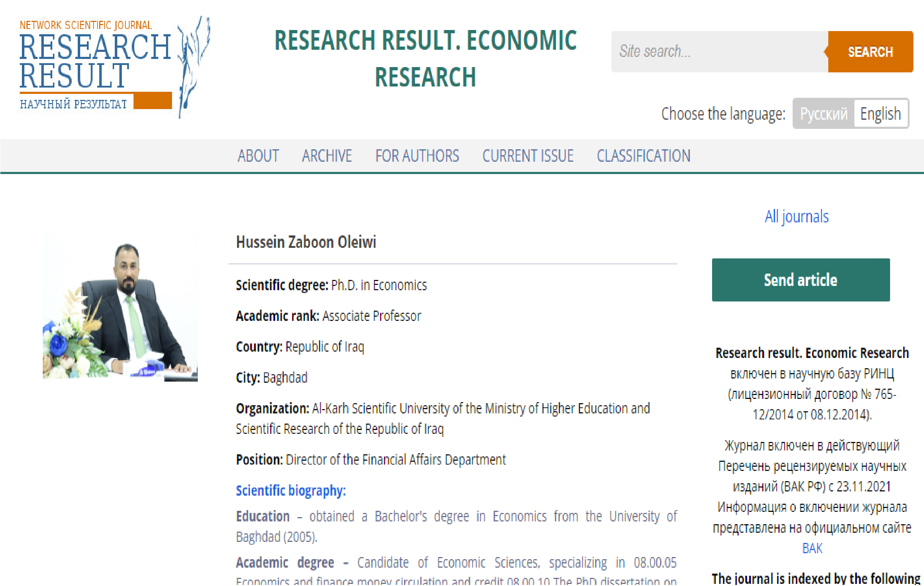Open the CURRENT ISSUE page

coord(528,156)
